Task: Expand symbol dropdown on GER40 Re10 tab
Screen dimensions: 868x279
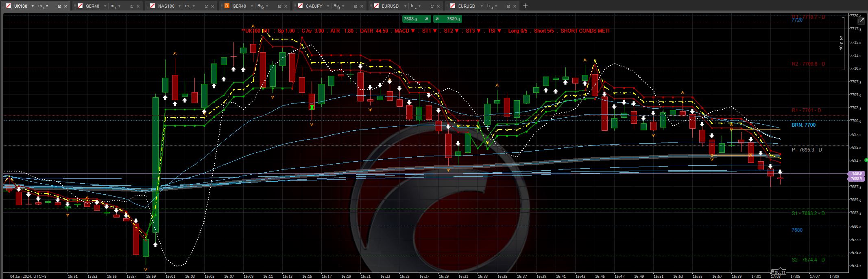Action: point(252,7)
